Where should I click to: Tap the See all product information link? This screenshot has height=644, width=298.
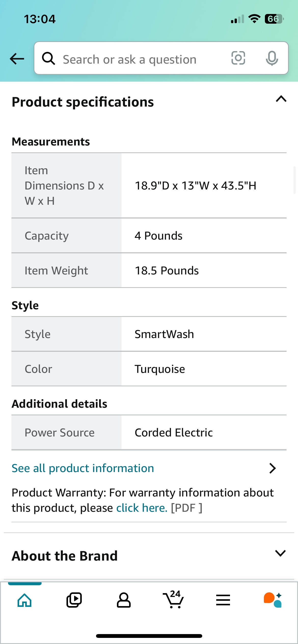point(83,468)
